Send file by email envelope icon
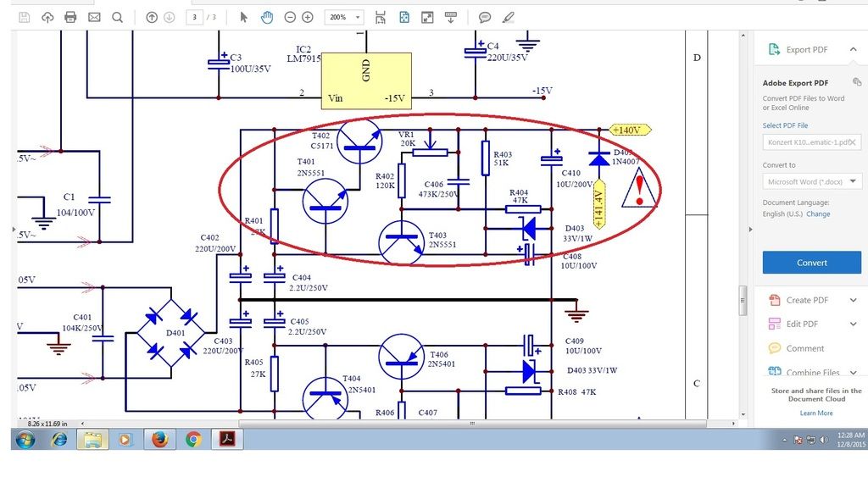 [94, 18]
